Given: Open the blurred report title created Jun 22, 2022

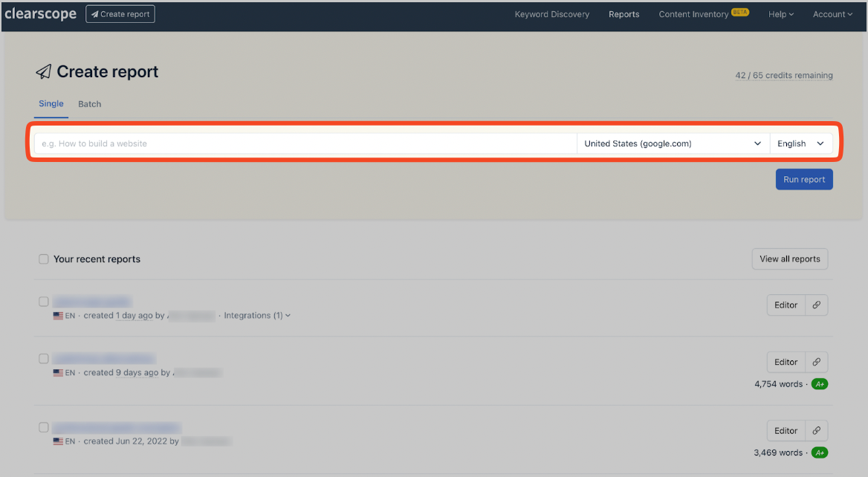Looking at the screenshot, I should tap(117, 427).
